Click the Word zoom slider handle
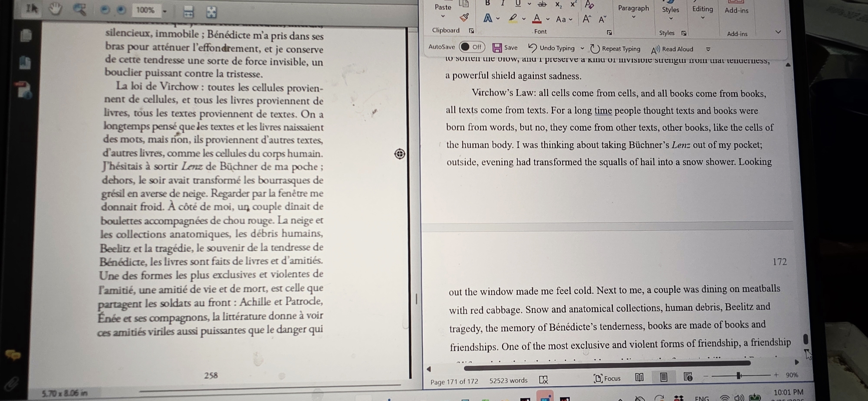Screen dimensions: 868x401 click(738, 375)
